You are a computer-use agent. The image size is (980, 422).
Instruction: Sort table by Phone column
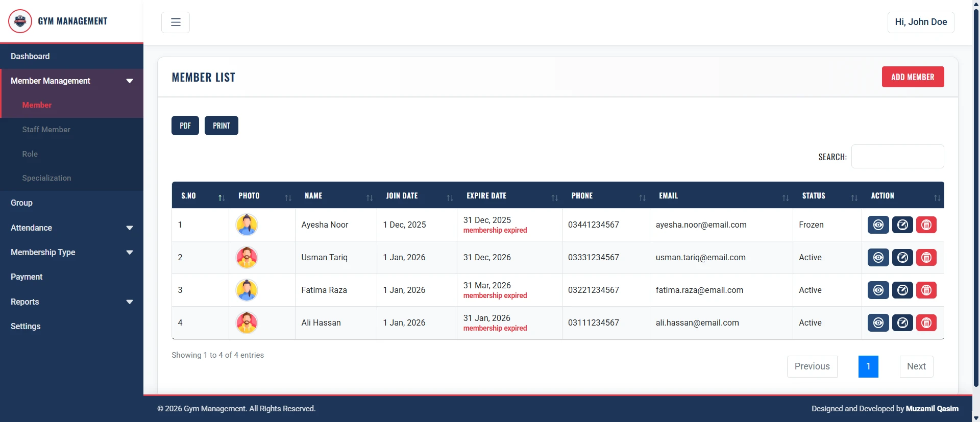pyautogui.click(x=606, y=195)
